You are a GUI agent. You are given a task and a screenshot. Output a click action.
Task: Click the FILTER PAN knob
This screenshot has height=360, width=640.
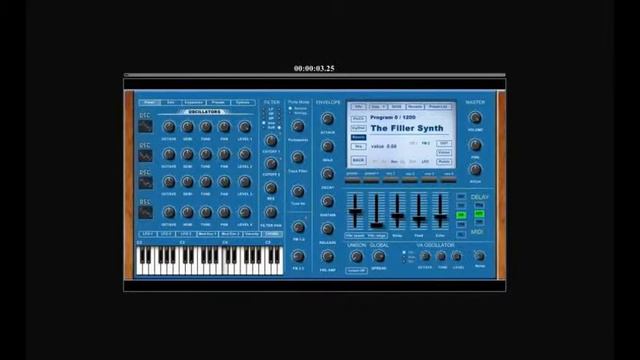(271, 212)
